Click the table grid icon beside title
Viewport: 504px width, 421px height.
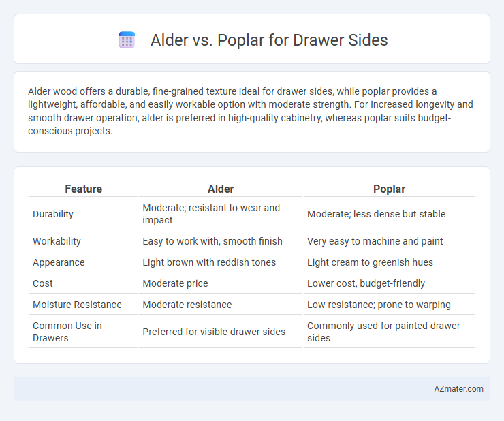[127, 40]
